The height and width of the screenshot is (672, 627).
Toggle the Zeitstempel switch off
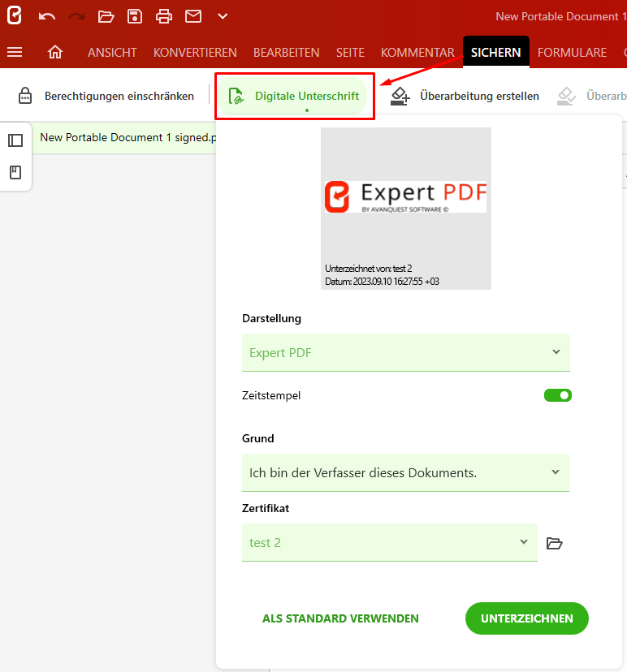point(557,395)
